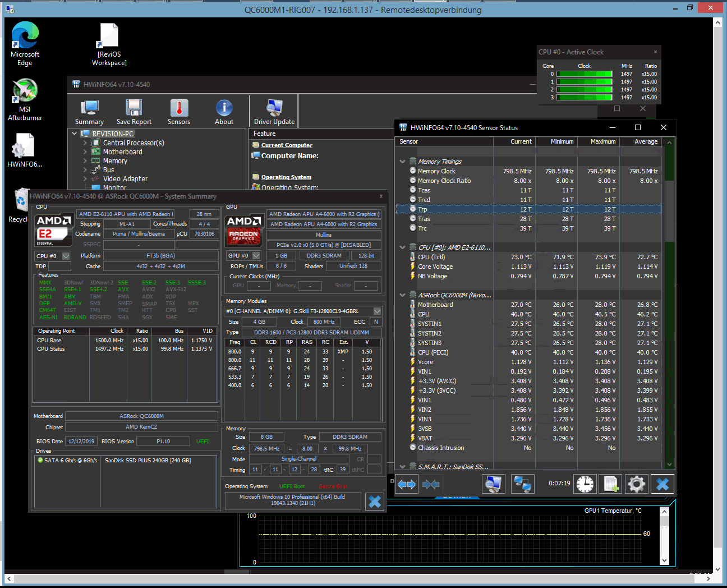Expand sensor columns with double-arrow icon
The image size is (727, 588).
(x=407, y=484)
